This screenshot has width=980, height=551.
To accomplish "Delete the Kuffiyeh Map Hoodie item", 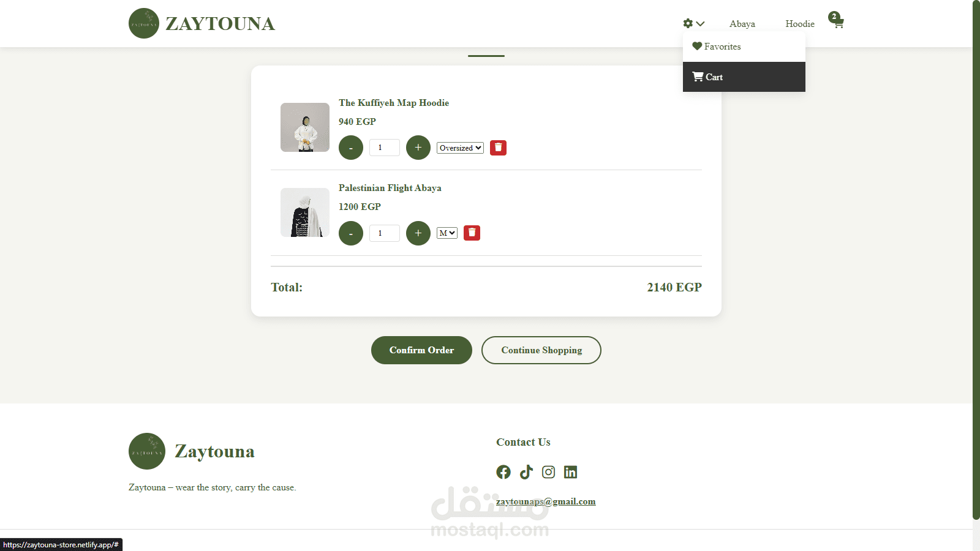I will tap(498, 148).
